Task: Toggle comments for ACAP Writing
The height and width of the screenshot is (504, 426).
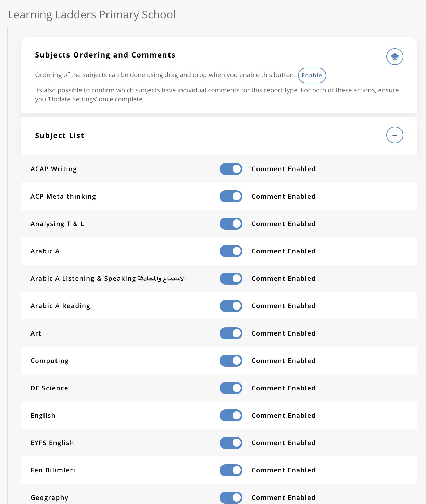Action: click(231, 169)
